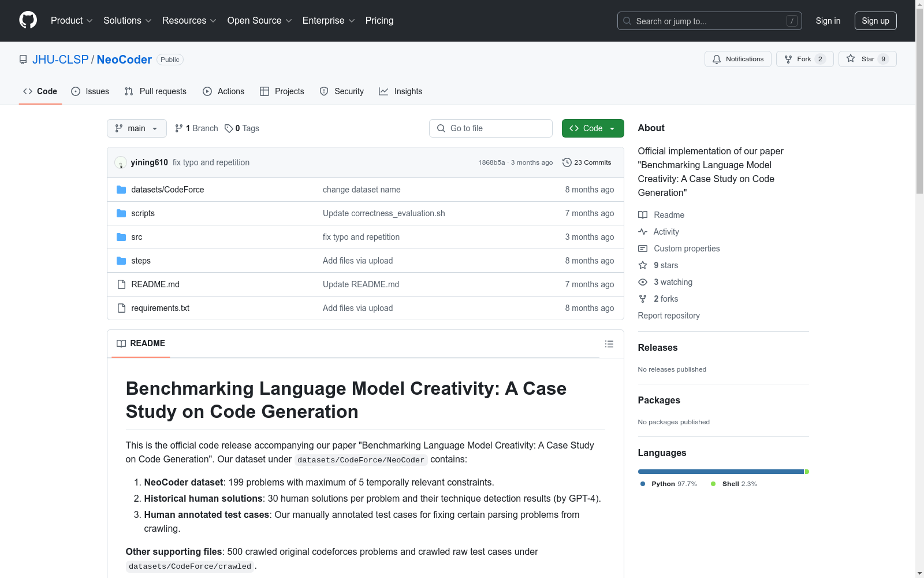Click the scripts folder icon
Viewport: 924px width, 578px height.
pyautogui.click(x=121, y=213)
